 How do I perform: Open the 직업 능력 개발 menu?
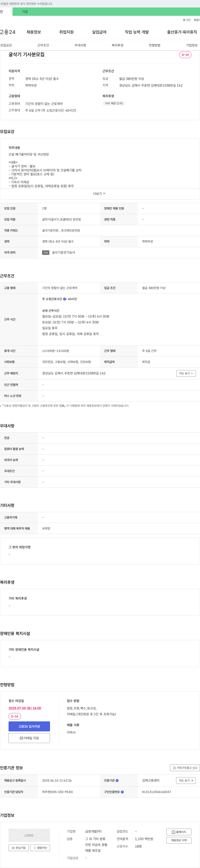pyautogui.click(x=137, y=32)
